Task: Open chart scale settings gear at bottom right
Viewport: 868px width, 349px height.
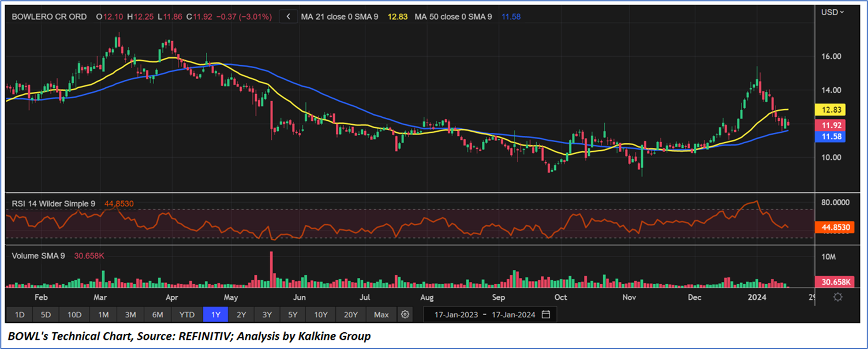Action: (x=837, y=297)
